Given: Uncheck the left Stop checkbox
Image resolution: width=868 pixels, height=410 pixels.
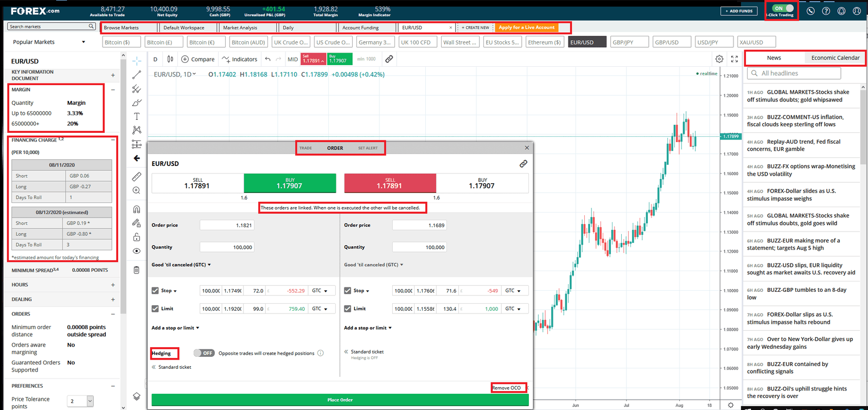Looking at the screenshot, I should tap(155, 291).
